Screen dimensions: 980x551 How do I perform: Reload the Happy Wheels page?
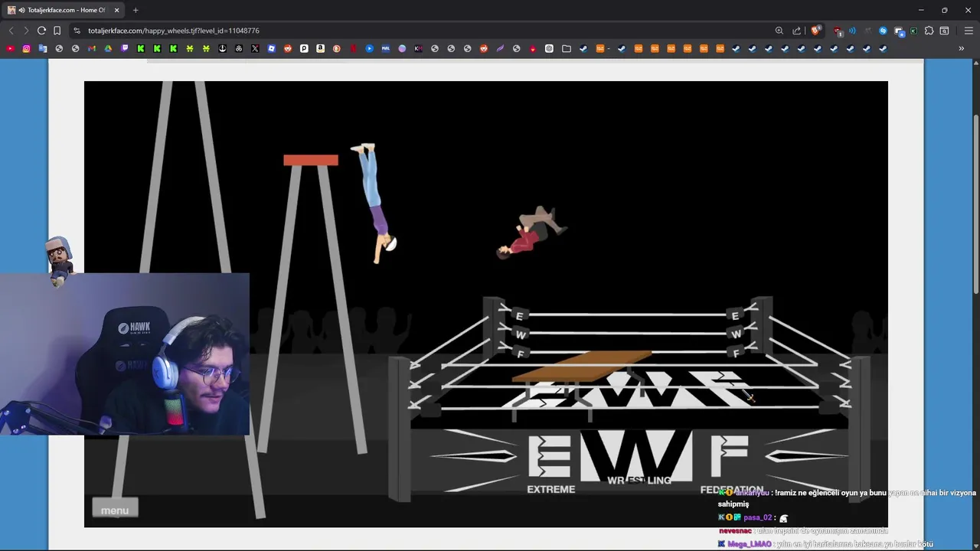(x=41, y=31)
